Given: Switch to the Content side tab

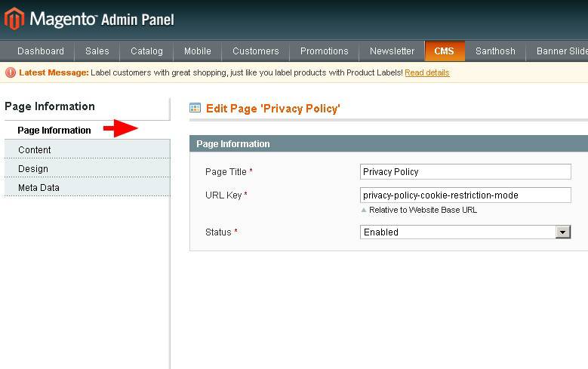Looking at the screenshot, I should [35, 150].
